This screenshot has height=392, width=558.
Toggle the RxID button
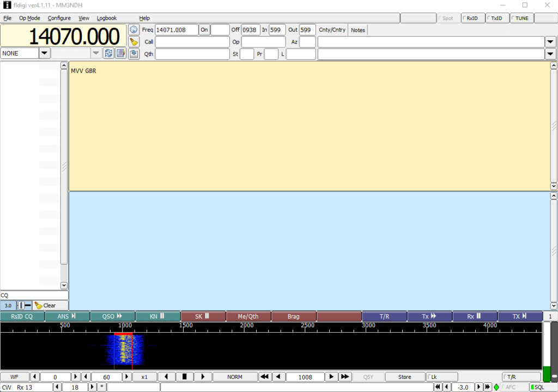473,18
